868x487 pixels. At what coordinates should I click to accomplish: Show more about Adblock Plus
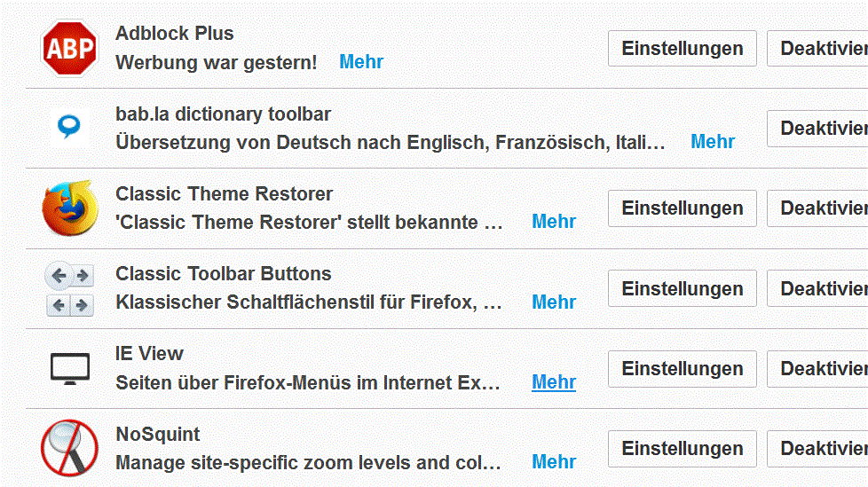[x=361, y=62]
